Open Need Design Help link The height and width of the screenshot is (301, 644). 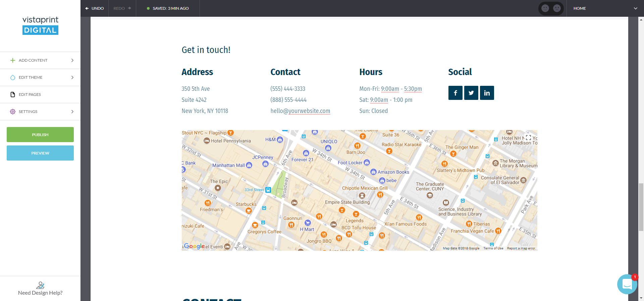coord(40,293)
